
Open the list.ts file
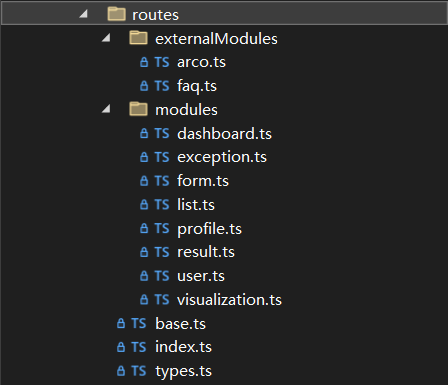[196, 205]
